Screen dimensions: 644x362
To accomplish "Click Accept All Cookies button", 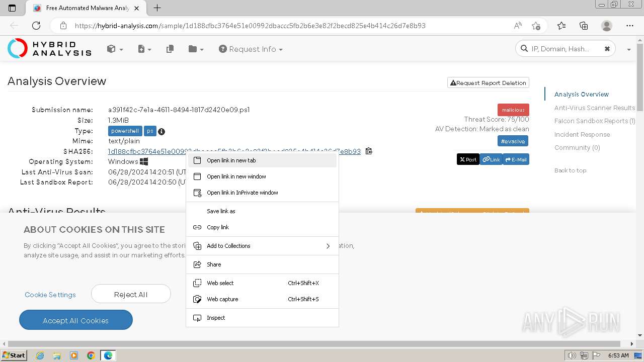I will pos(76,320).
